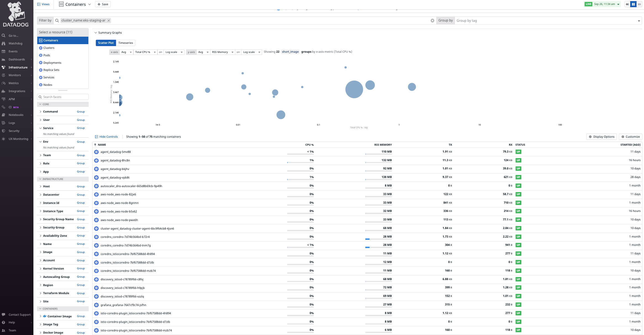Switch to Scatter Plot view
644x335 pixels.
coord(106,43)
